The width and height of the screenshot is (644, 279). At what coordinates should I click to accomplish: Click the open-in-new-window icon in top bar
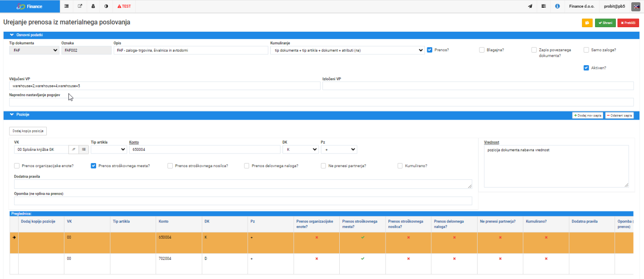tap(80, 6)
